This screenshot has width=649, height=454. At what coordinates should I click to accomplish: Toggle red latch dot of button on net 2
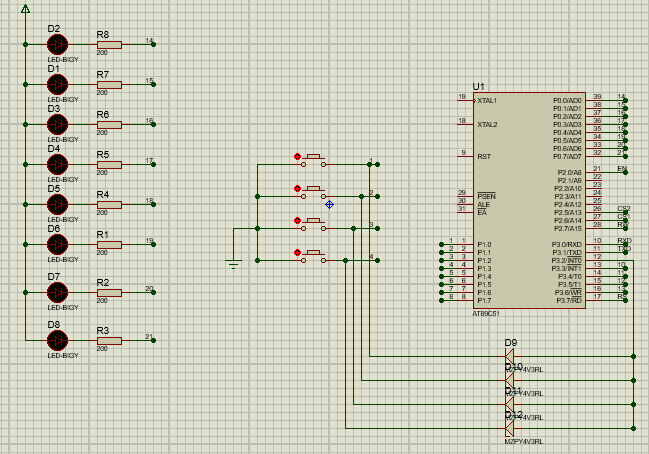297,189
